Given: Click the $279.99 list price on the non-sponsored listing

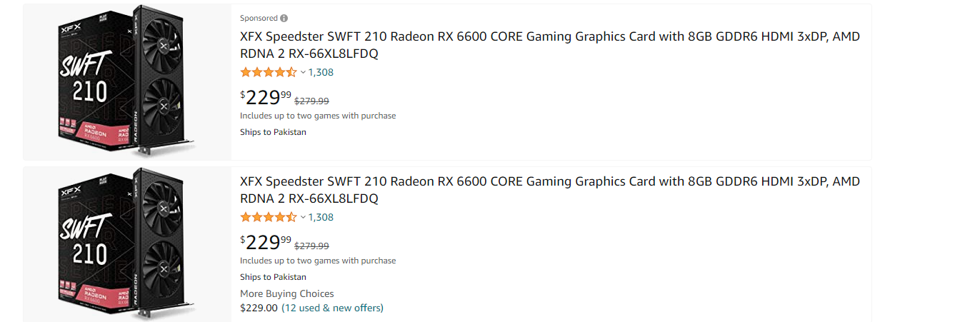Looking at the screenshot, I should click(x=311, y=246).
